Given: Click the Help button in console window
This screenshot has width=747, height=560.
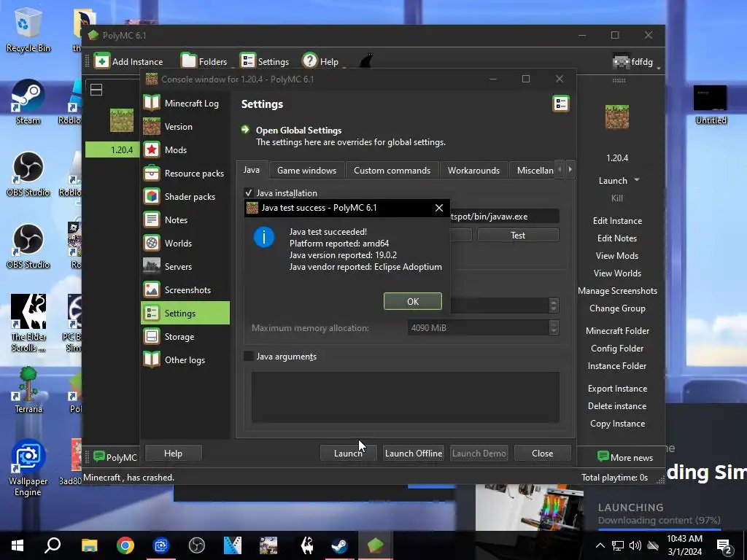Looking at the screenshot, I should tap(173, 454).
